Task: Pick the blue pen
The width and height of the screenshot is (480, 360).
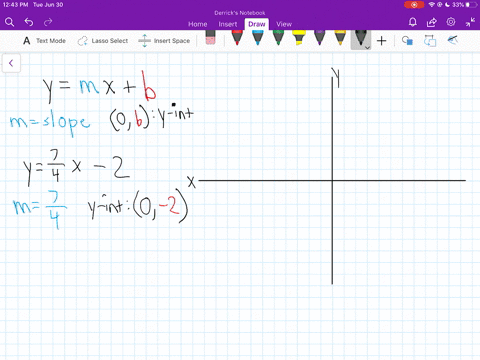Action: tap(258, 38)
